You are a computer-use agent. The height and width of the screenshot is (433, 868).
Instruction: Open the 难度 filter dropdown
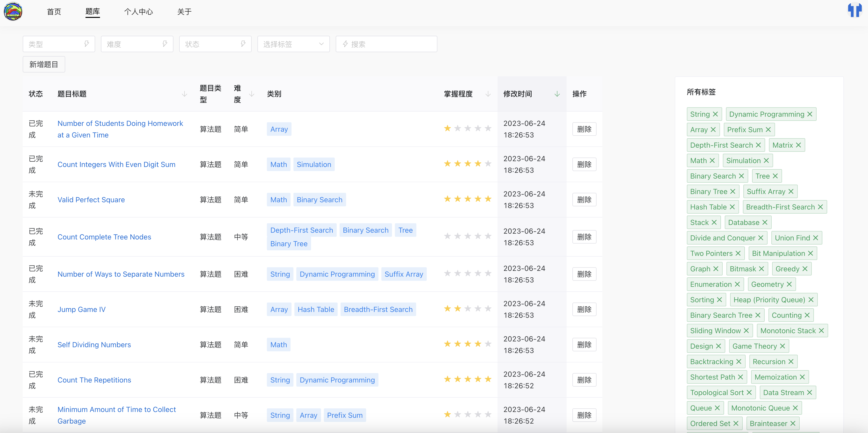137,44
